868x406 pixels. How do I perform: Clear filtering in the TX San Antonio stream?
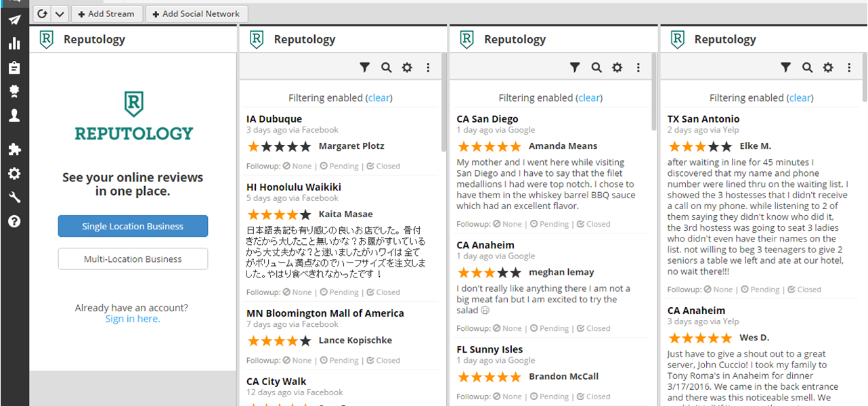click(x=800, y=97)
